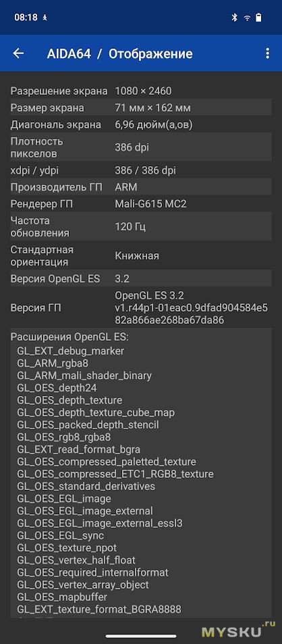
Task: Tap the AIDA64 / Отображение title
Action: click(119, 54)
